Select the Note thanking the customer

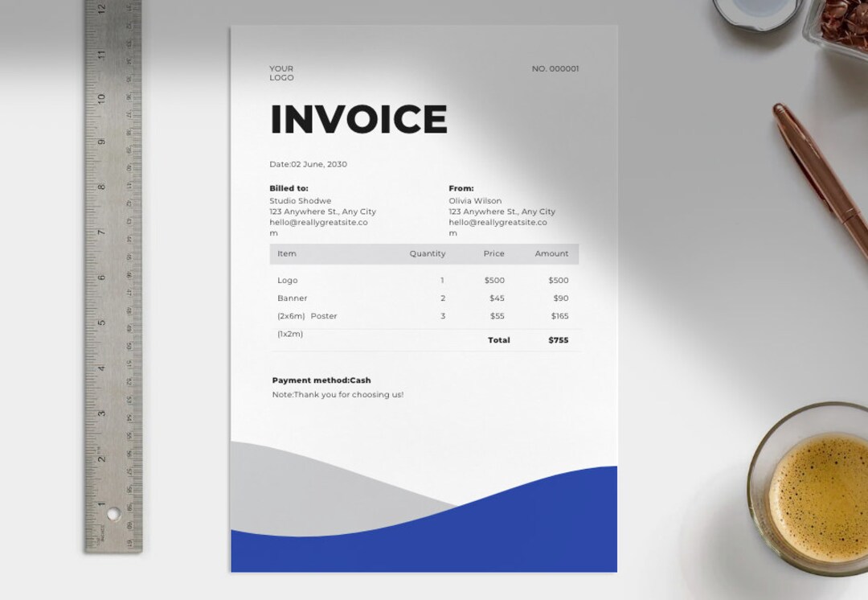pyautogui.click(x=337, y=394)
